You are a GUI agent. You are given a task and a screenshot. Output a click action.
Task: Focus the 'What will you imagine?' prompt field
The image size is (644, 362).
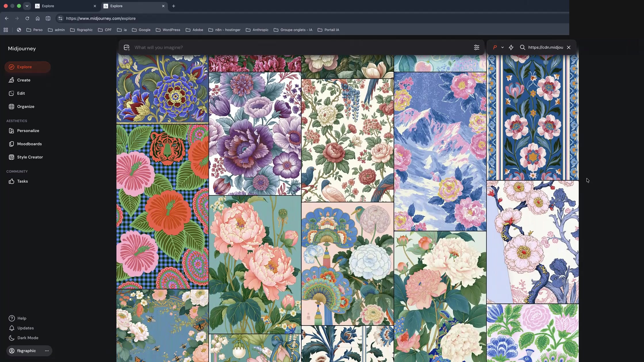302,47
